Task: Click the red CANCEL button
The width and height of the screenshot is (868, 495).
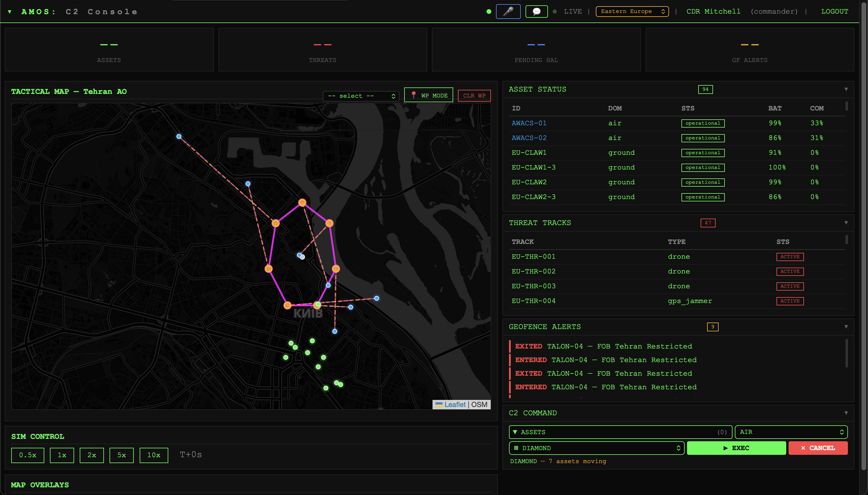Action: click(818, 448)
